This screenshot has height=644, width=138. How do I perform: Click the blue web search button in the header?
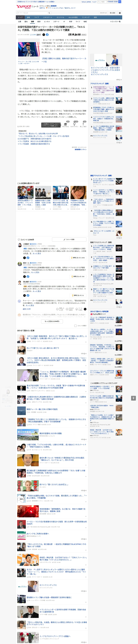[x=120, y=2]
